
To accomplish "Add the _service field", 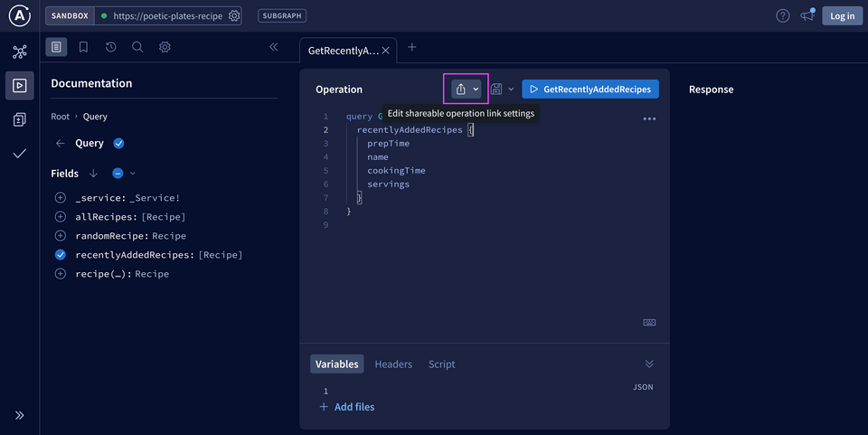I will [61, 197].
